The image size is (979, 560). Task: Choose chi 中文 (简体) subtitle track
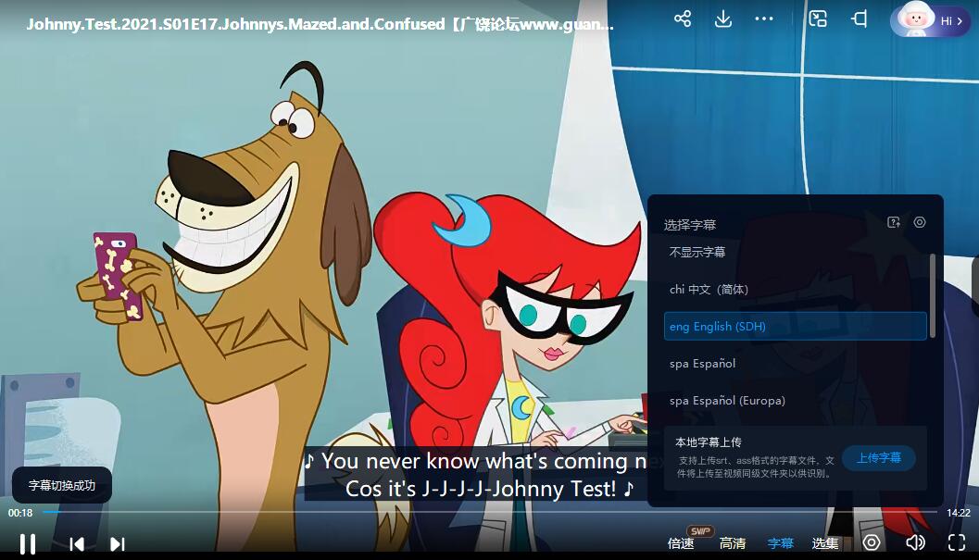click(x=795, y=289)
